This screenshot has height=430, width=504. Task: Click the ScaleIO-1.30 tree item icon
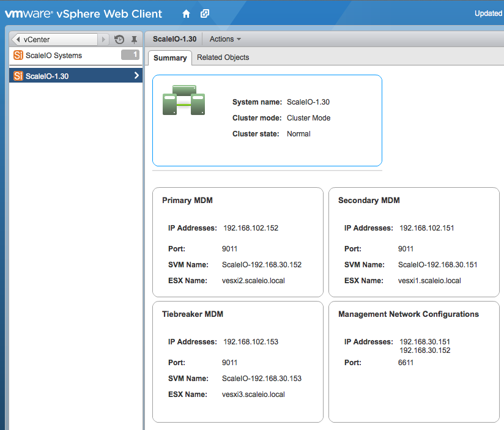click(18, 76)
